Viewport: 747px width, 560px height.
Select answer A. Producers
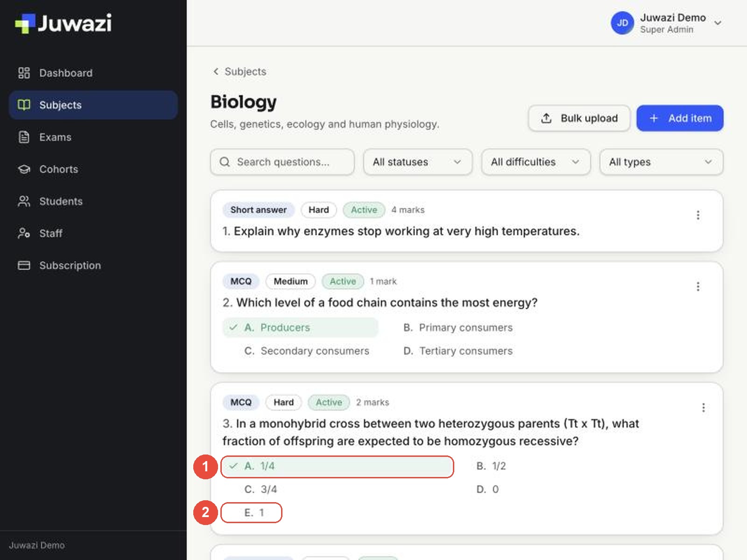click(x=300, y=328)
